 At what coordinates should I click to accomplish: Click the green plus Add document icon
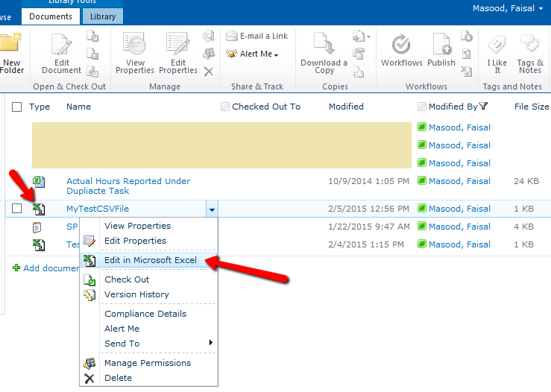(16, 268)
